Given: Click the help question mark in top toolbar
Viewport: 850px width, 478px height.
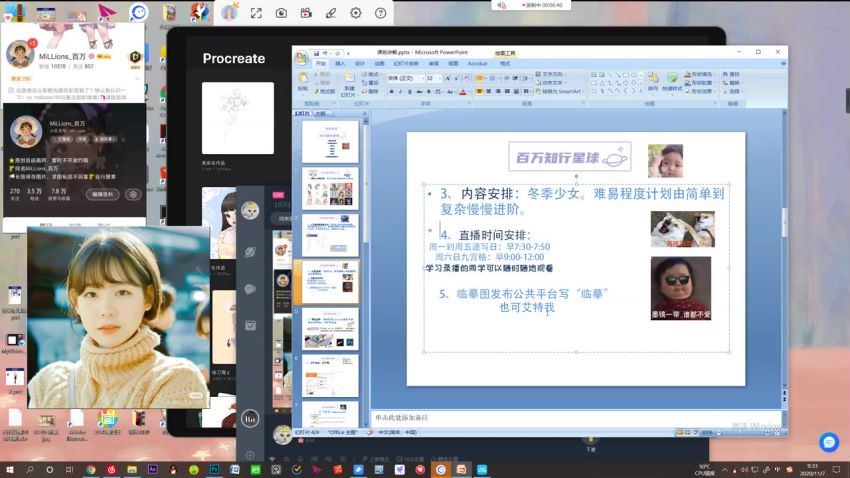Looking at the screenshot, I should pyautogui.click(x=381, y=13).
